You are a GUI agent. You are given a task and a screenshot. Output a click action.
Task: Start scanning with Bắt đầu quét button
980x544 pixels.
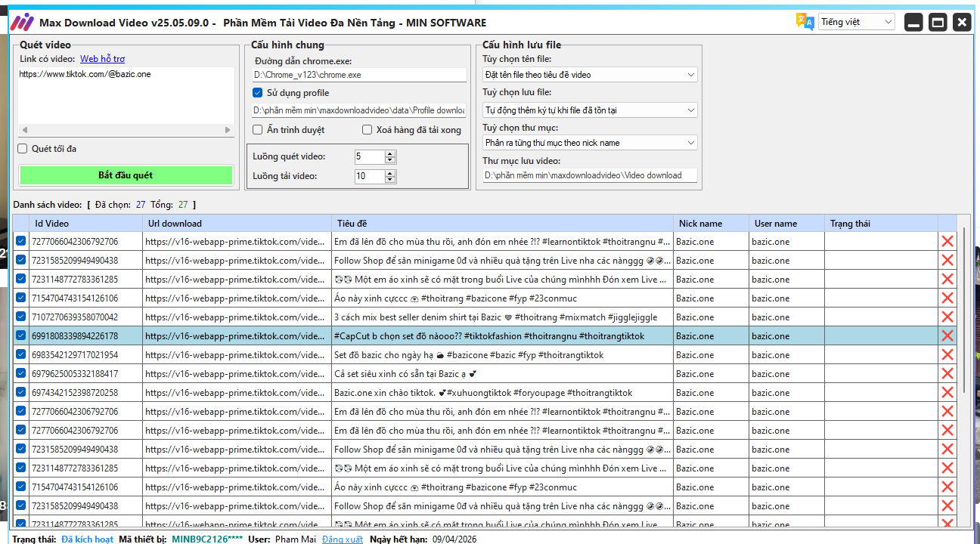pos(126,175)
